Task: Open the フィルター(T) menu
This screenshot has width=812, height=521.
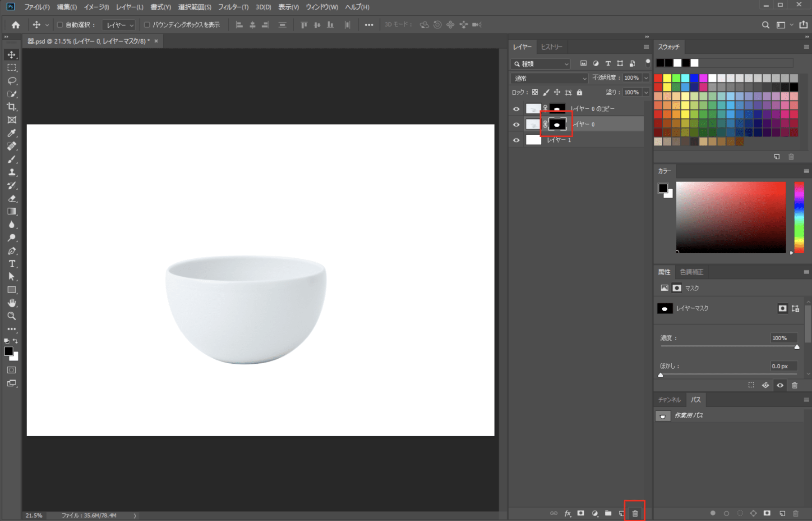Action: point(233,7)
